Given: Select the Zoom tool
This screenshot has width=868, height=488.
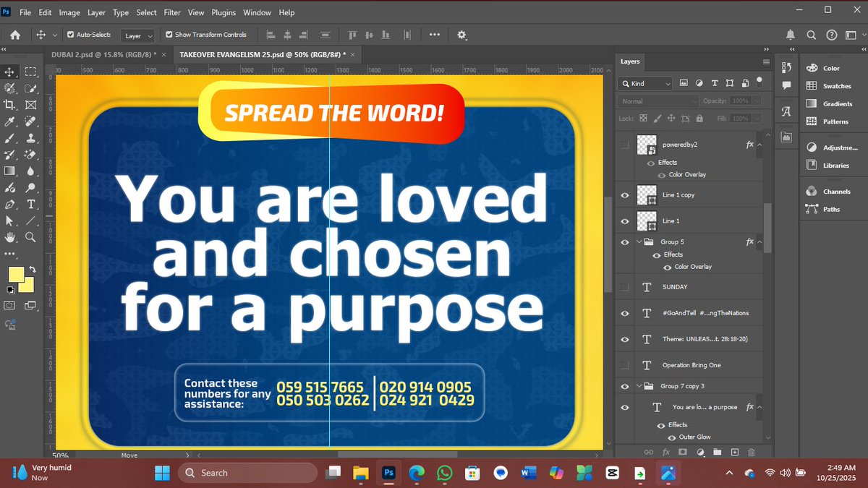Looking at the screenshot, I should 32,236.
